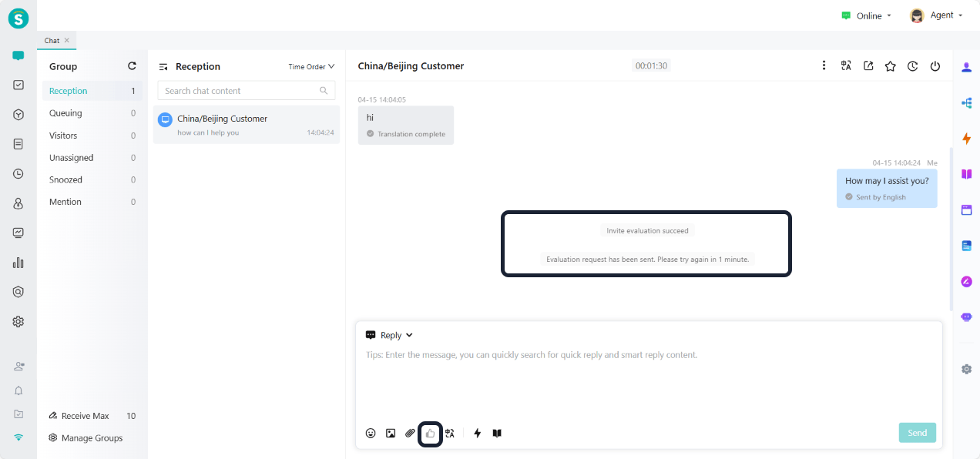End chat with the power icon
Screen dimensions: 980x459
(935, 66)
